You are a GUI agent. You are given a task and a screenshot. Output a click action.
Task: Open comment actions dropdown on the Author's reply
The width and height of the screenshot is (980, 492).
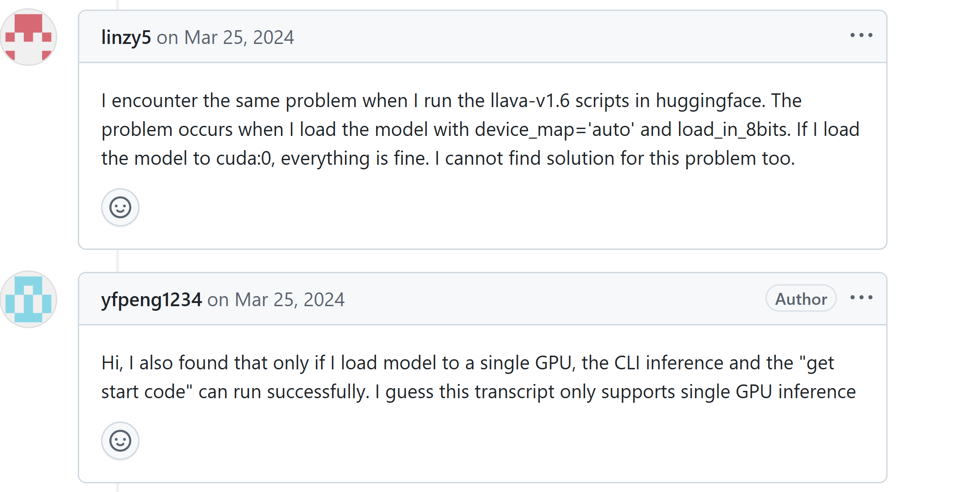[862, 297]
